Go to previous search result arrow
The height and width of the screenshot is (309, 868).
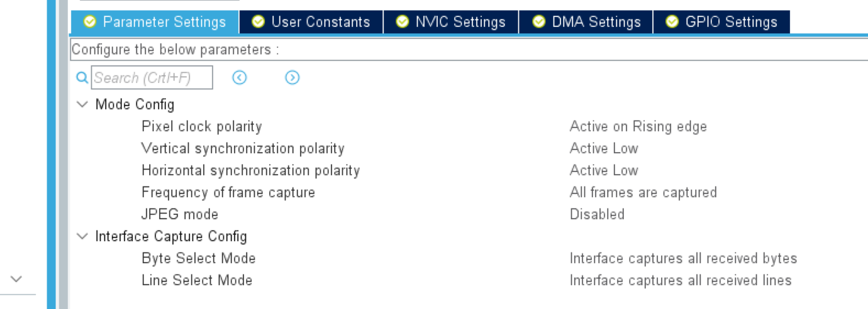click(x=239, y=77)
